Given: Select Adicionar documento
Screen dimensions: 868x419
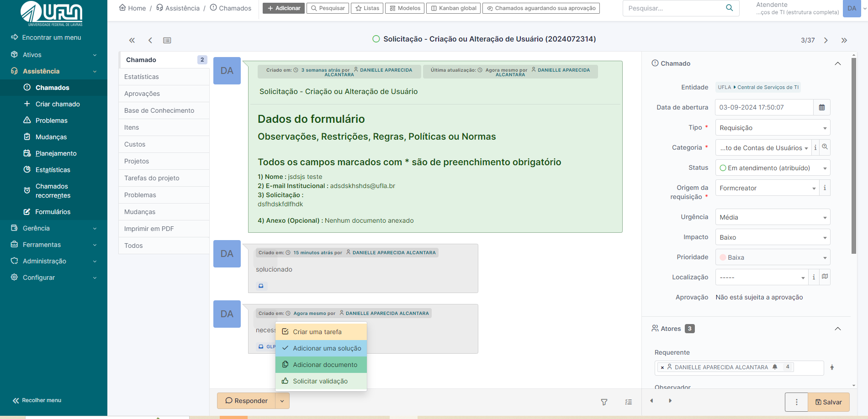Looking at the screenshot, I should pyautogui.click(x=321, y=365).
